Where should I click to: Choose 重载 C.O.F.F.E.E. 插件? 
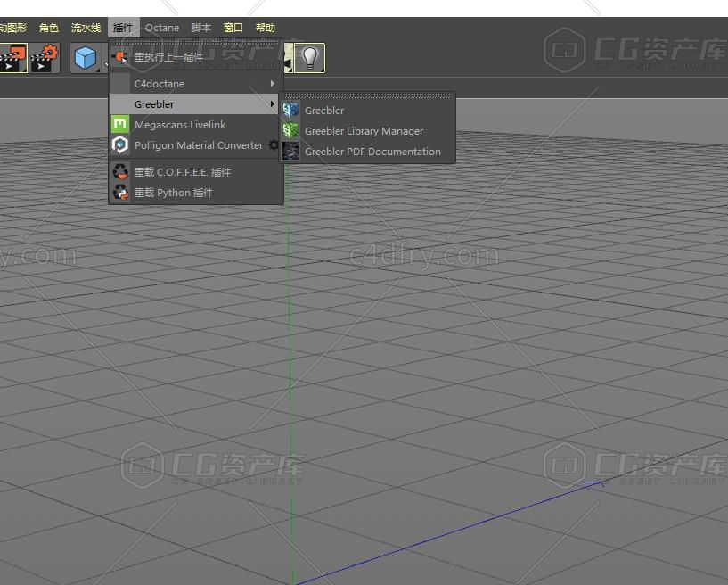click(x=196, y=172)
